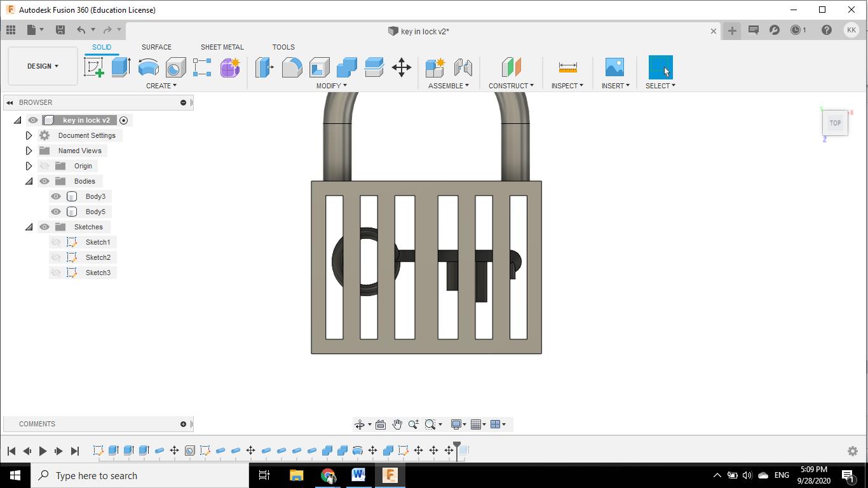
Task: Click the TOP face of ViewCube
Action: [835, 123]
